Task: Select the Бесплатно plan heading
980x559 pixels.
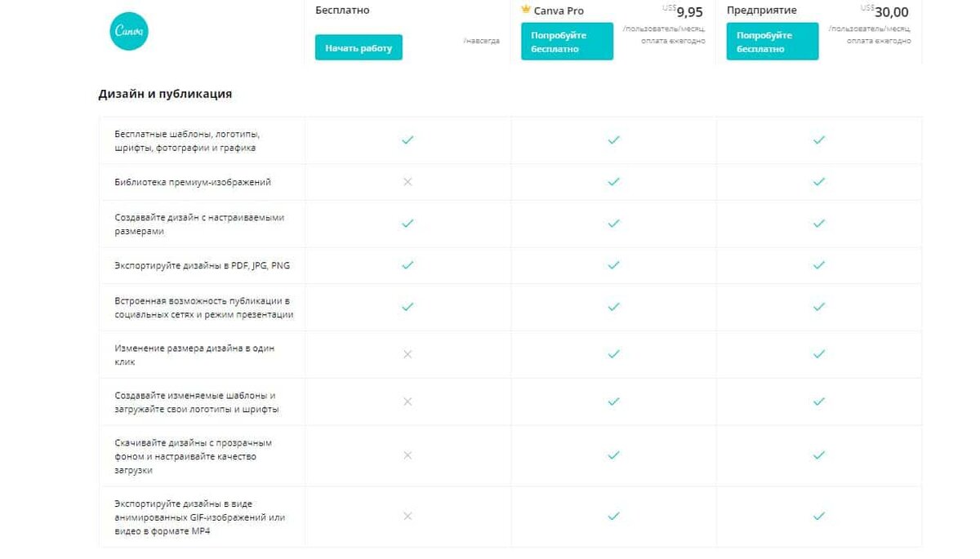Action: click(342, 11)
